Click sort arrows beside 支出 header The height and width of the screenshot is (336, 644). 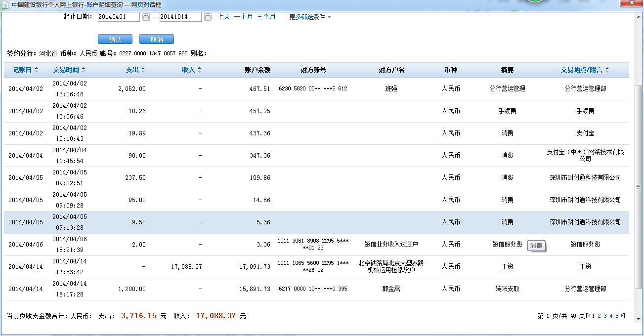point(143,70)
